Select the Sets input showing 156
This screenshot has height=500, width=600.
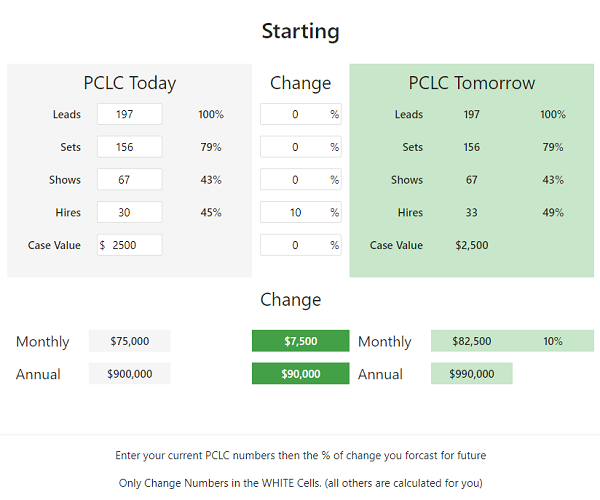point(129,148)
